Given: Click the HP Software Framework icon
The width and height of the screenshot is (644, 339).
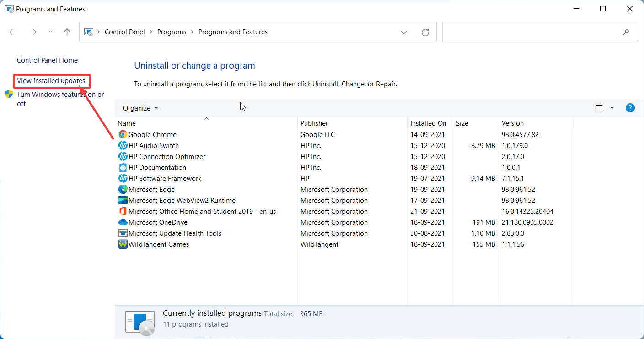Looking at the screenshot, I should coord(123,178).
